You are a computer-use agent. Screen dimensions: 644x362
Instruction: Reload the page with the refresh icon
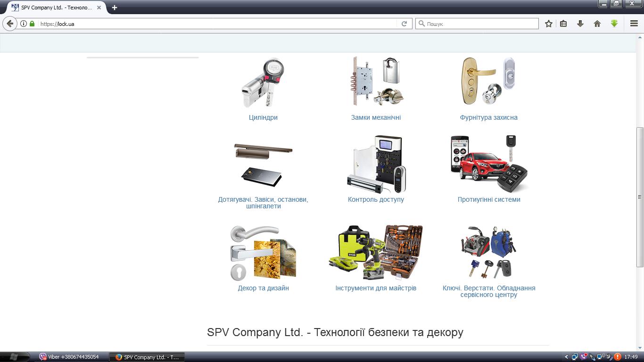pyautogui.click(x=404, y=24)
